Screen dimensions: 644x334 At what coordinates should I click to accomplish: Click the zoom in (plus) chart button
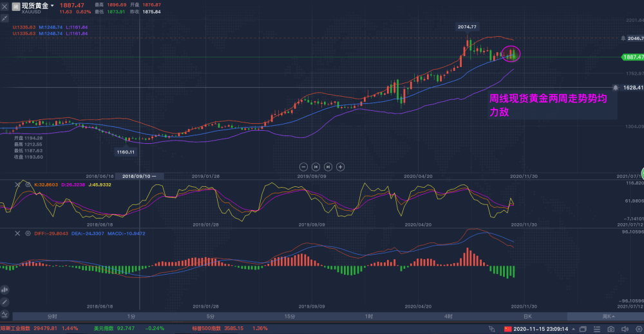coord(341,166)
